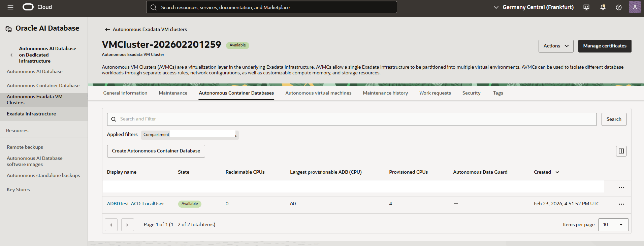Click the Autonomous Data Guard column header
The width and height of the screenshot is (644, 246).
point(480,172)
